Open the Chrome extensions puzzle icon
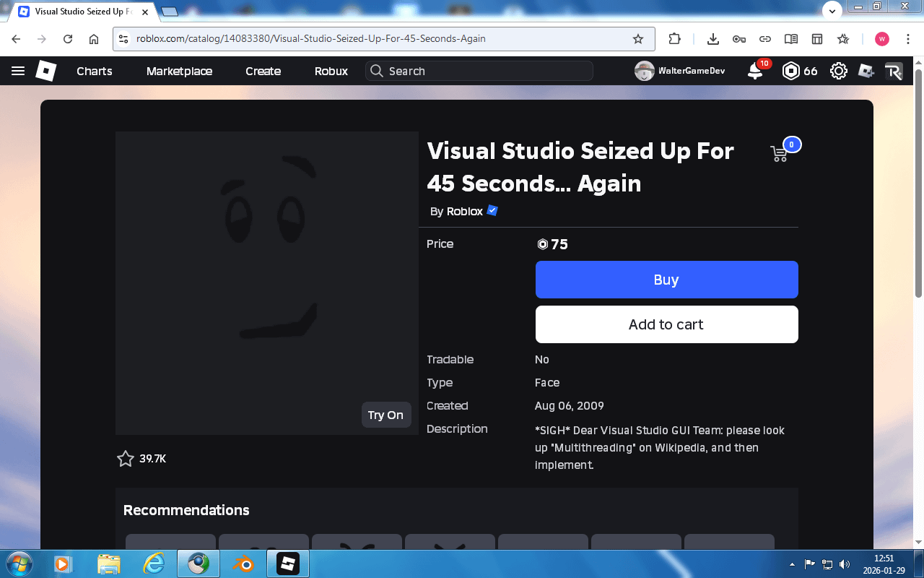 point(674,39)
